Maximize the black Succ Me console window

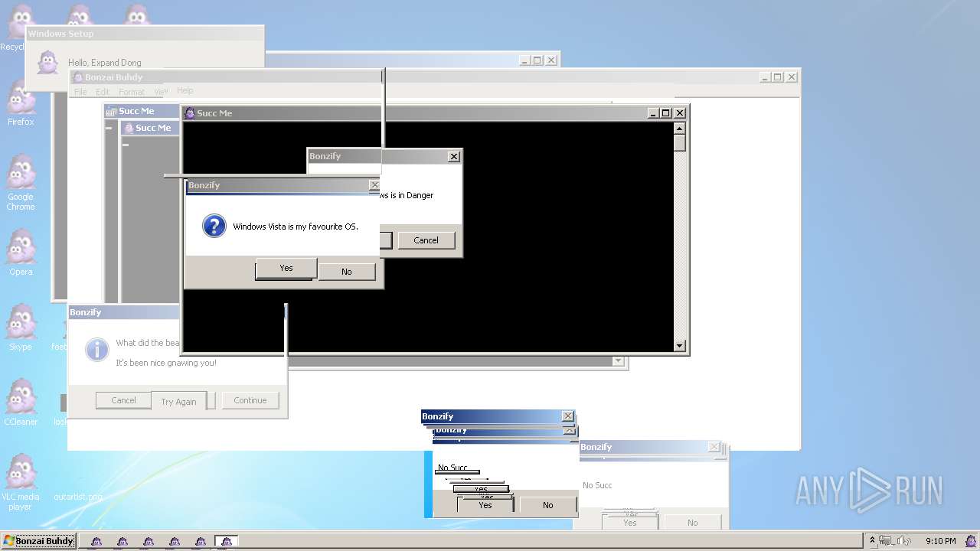666,113
